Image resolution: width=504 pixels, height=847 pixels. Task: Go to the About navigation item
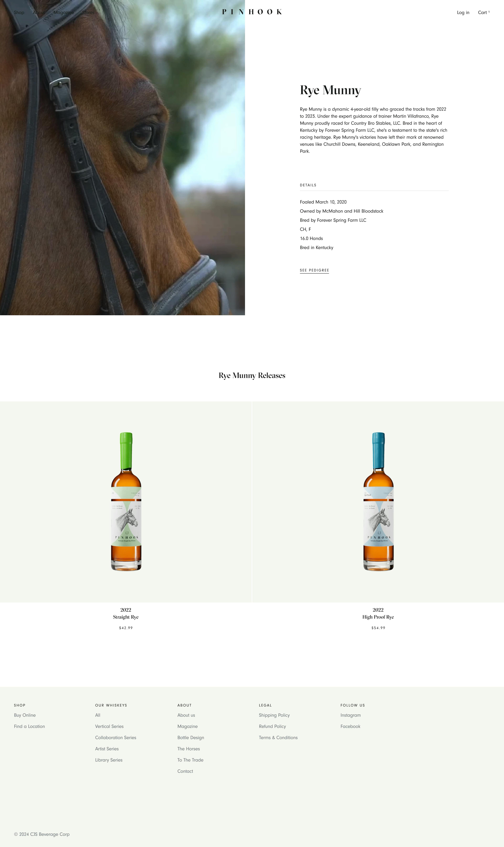(x=39, y=13)
